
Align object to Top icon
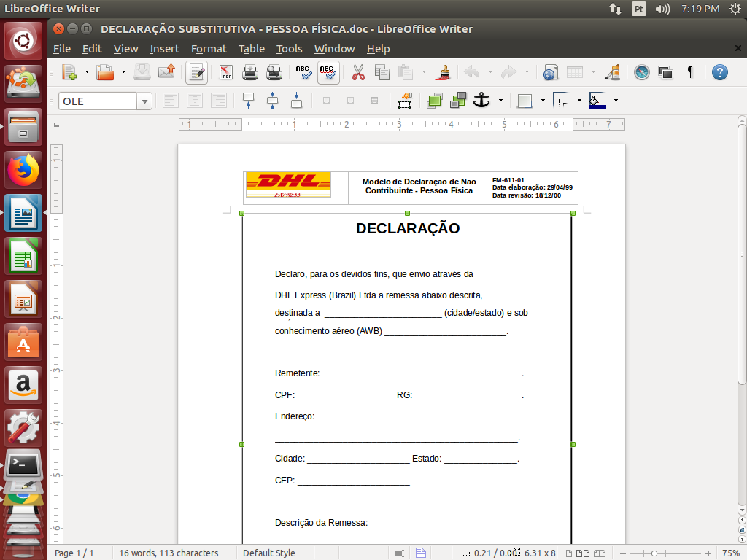[x=248, y=101]
